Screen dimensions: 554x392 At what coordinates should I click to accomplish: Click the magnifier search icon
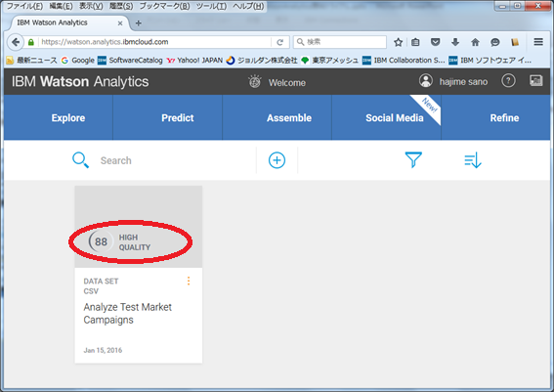(80, 160)
